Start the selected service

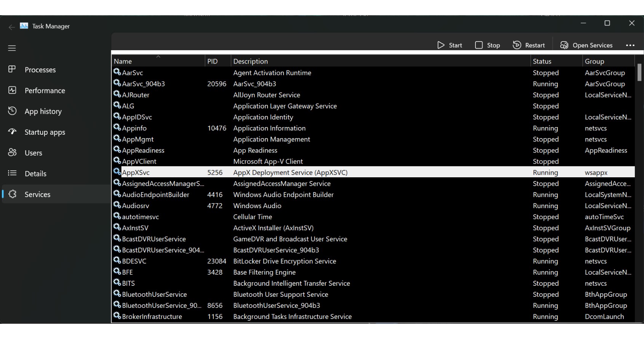(x=450, y=45)
